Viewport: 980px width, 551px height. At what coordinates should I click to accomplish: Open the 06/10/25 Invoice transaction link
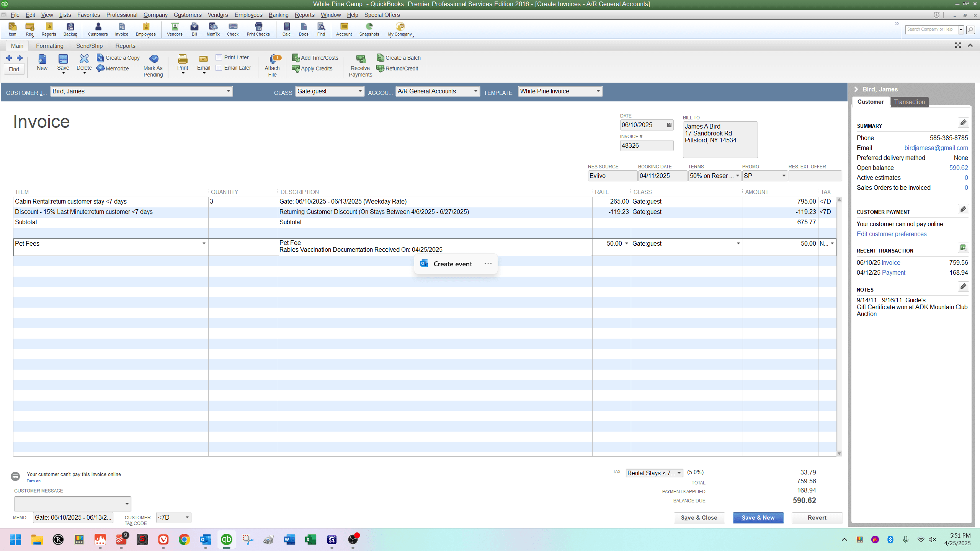tap(891, 263)
